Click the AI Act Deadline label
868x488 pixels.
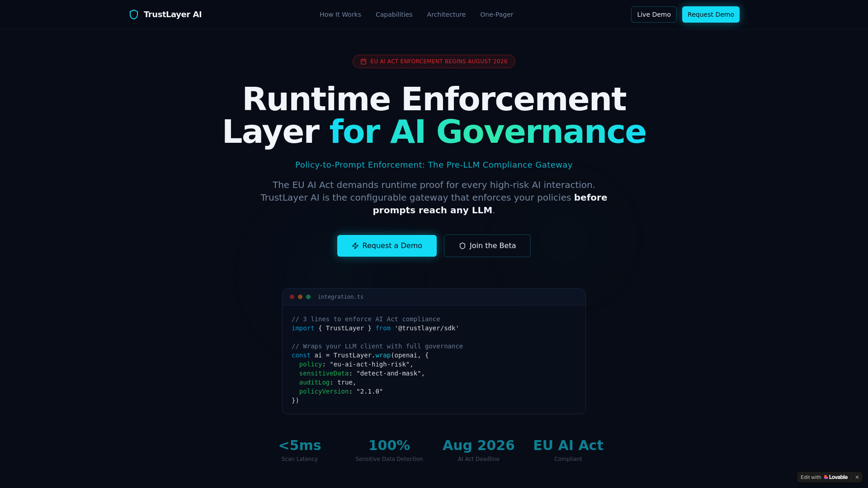[x=479, y=459]
